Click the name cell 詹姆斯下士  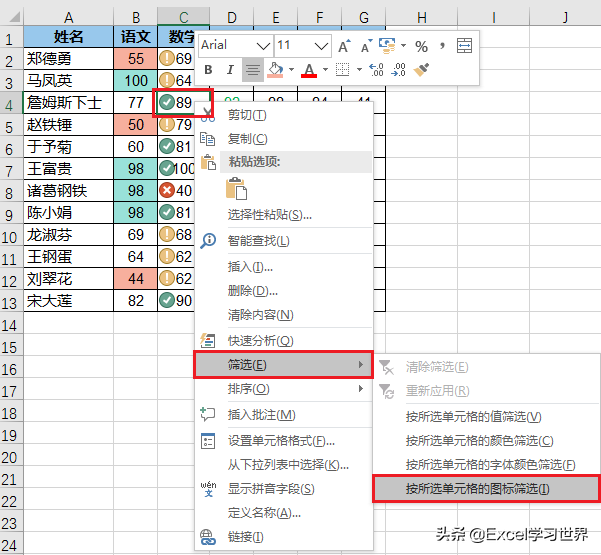pyautogui.click(x=69, y=103)
